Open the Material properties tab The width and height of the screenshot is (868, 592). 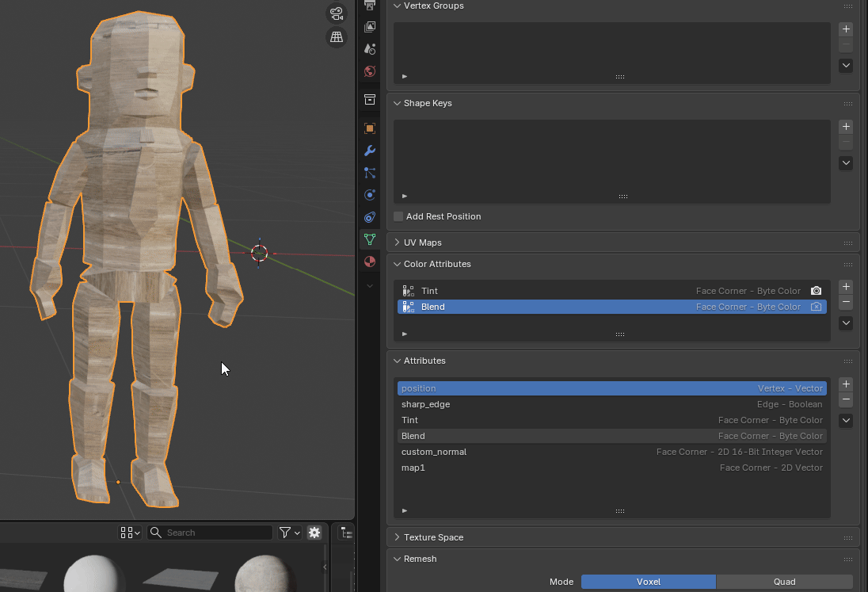point(370,262)
